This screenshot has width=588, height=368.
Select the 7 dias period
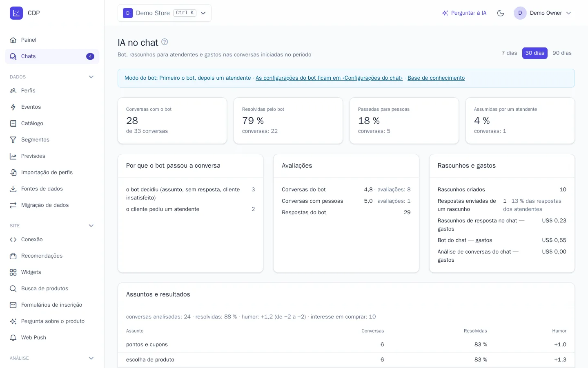[509, 53]
